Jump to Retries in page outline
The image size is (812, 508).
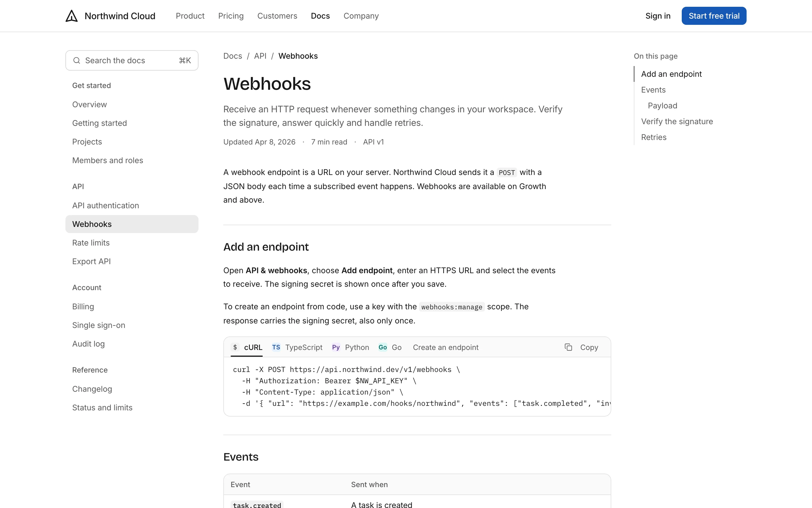pyautogui.click(x=654, y=137)
